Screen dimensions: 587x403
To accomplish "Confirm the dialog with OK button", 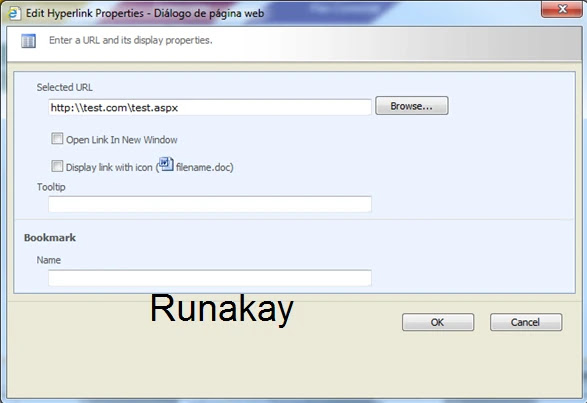I will pos(438,322).
